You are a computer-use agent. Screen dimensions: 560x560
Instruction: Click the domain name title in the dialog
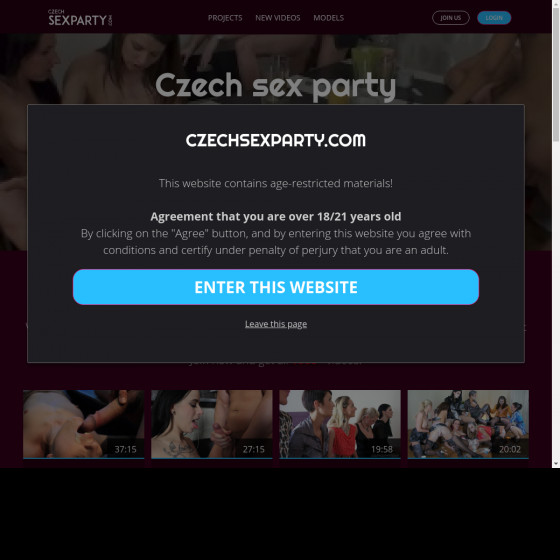coord(276,140)
